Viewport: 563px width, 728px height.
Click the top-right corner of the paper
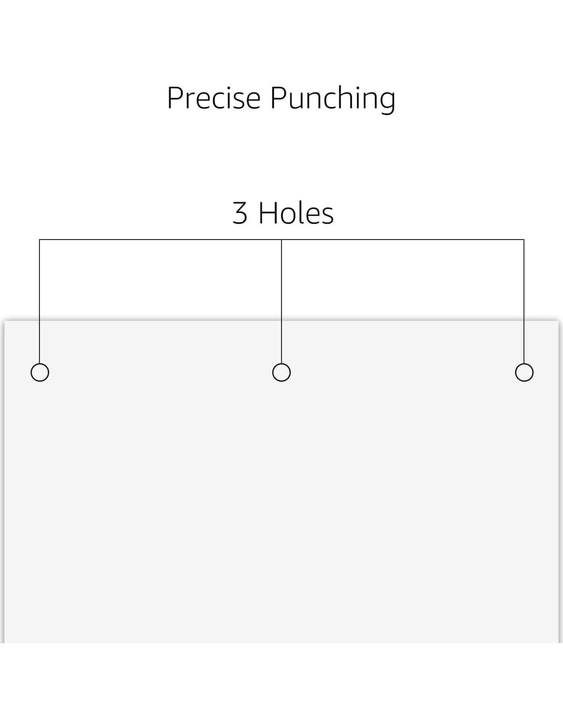point(558,322)
